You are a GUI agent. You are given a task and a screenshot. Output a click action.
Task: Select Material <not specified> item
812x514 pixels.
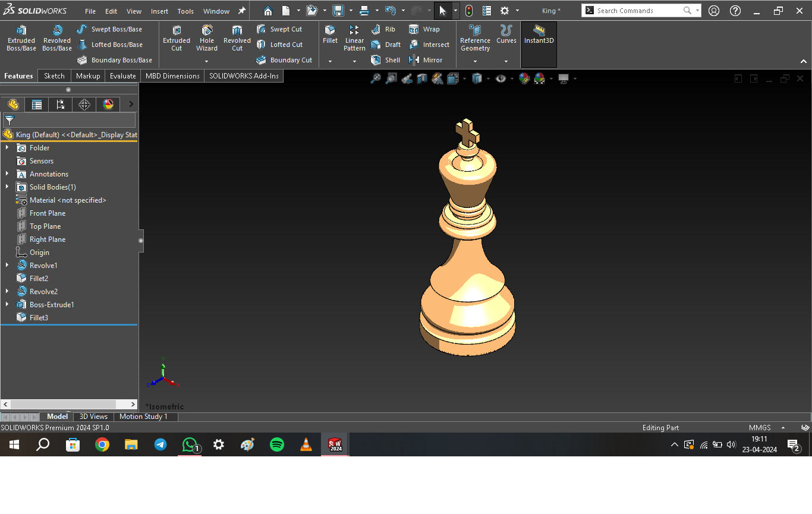[68, 200]
